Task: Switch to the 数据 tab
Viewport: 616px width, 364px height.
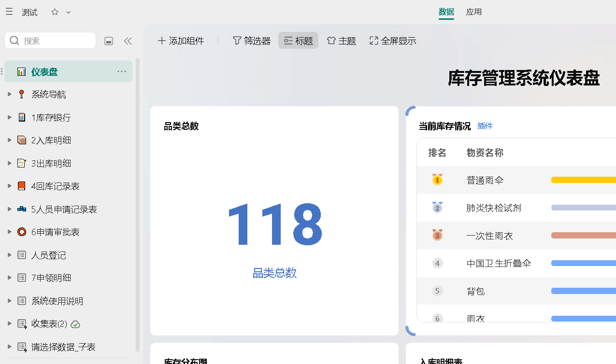Action: [446, 12]
